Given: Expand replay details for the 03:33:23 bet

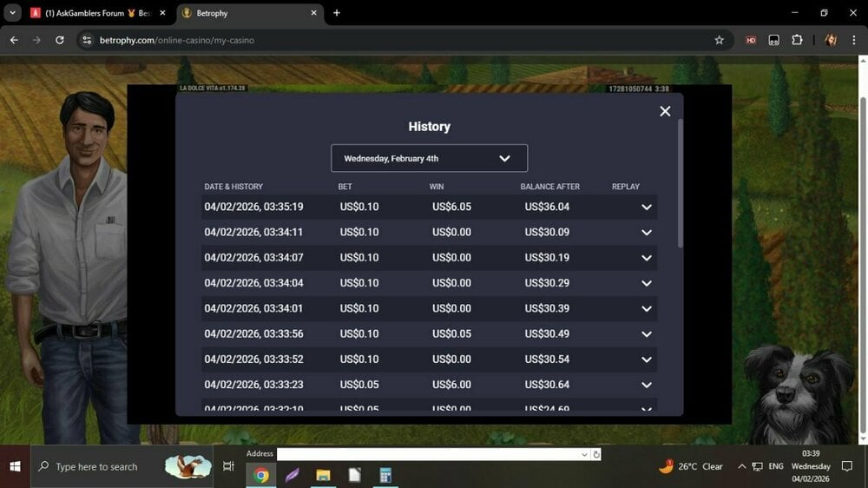Looking at the screenshot, I should pyautogui.click(x=646, y=385).
